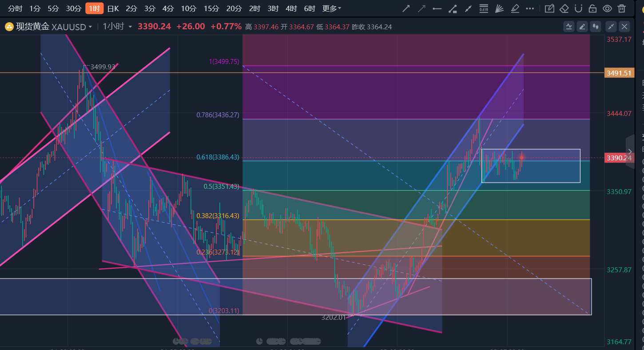Click the gold coin symbol icon

9,27
